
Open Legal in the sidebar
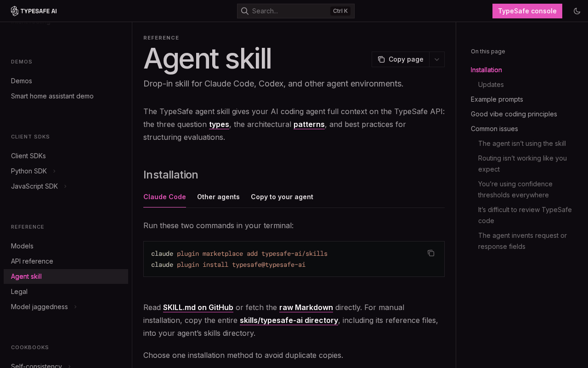[66, 292]
